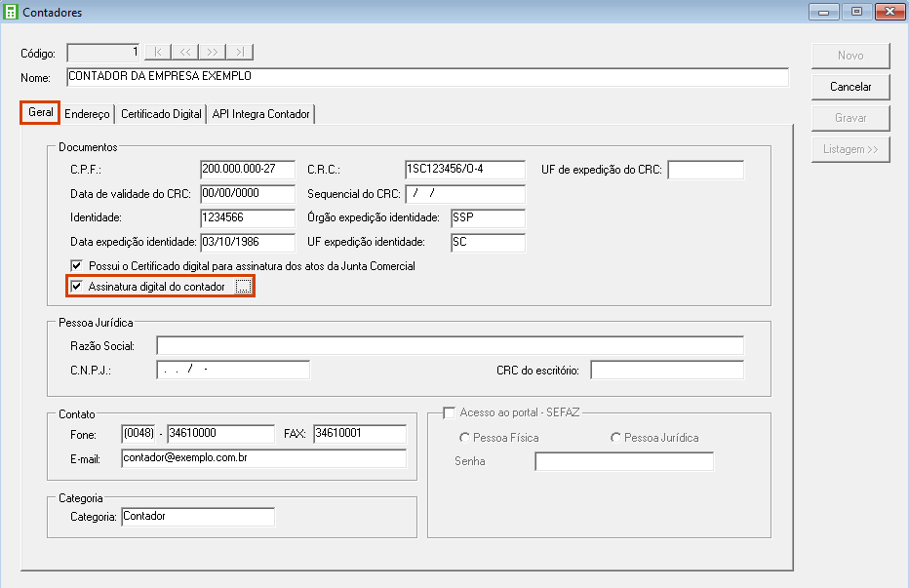909x588 pixels.
Task: Click the FAX field
Action: [360, 434]
